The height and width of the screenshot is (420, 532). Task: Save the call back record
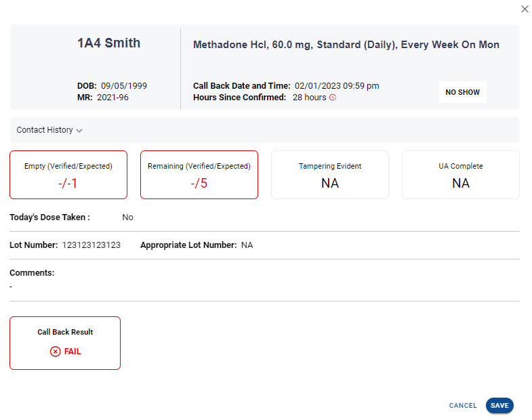point(499,405)
